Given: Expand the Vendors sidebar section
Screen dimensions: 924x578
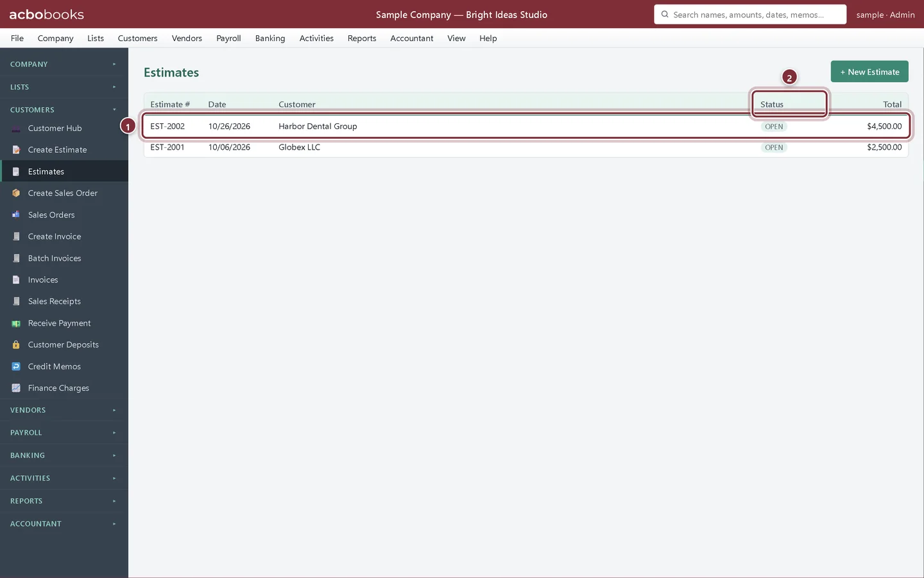Looking at the screenshot, I should pos(64,410).
